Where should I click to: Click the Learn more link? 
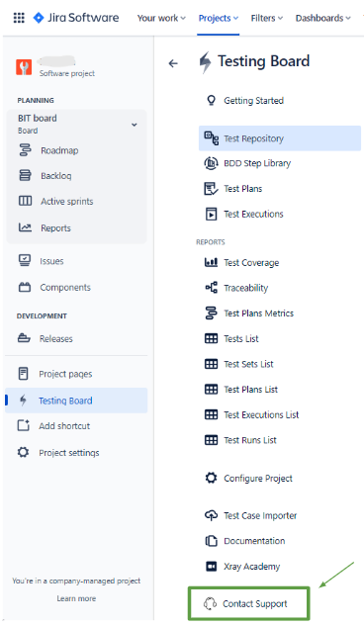[76, 598]
